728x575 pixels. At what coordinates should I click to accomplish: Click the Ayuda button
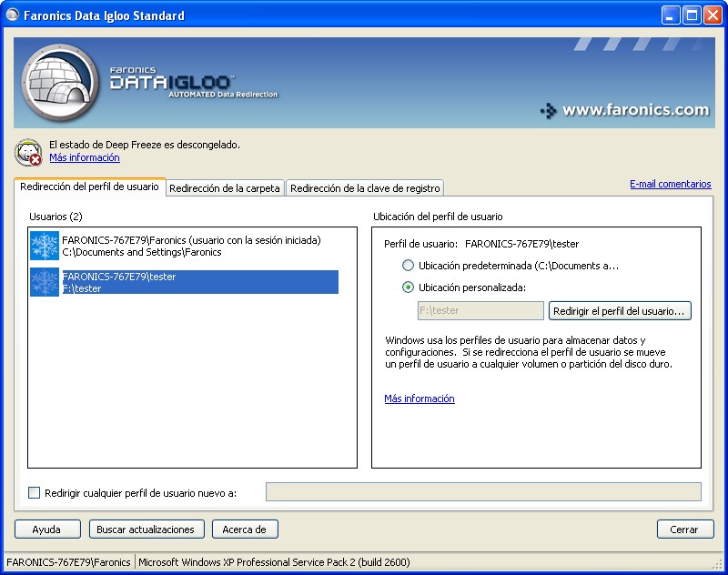point(47,530)
